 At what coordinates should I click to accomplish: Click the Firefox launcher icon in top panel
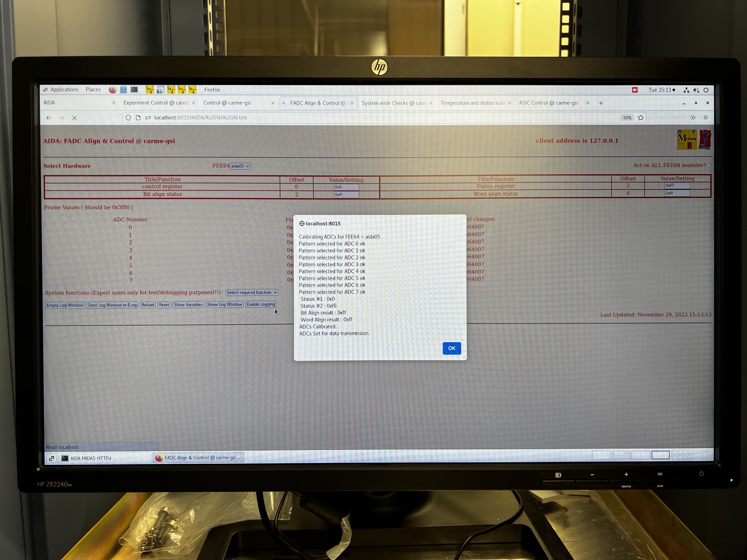(x=113, y=90)
